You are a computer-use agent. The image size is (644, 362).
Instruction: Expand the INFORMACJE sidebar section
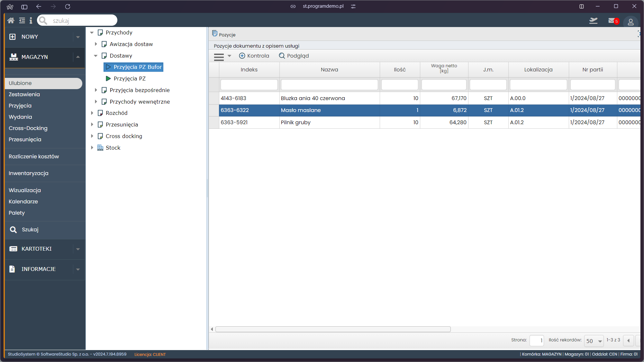(x=78, y=269)
